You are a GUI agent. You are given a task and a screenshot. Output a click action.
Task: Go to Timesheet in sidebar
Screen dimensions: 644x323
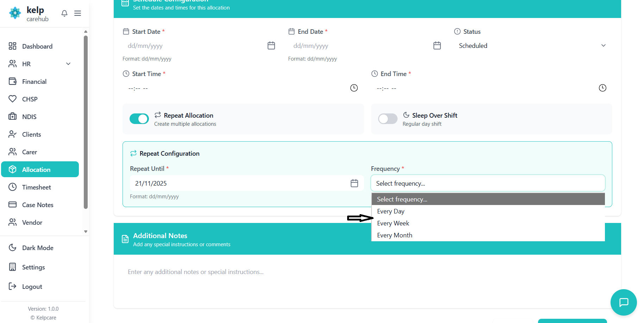click(x=36, y=187)
